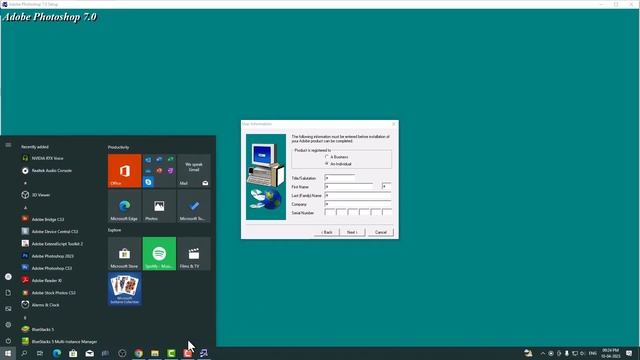Click the Next button in setup dialog
640x360 pixels.
click(352, 232)
